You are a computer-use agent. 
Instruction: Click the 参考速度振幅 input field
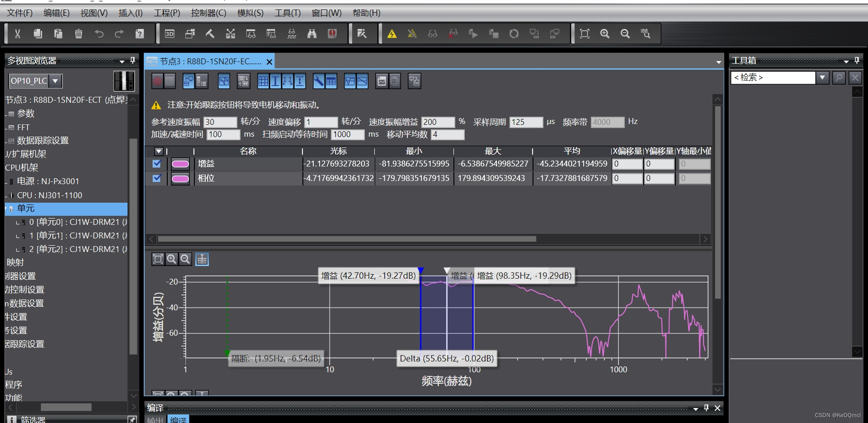pyautogui.click(x=220, y=122)
